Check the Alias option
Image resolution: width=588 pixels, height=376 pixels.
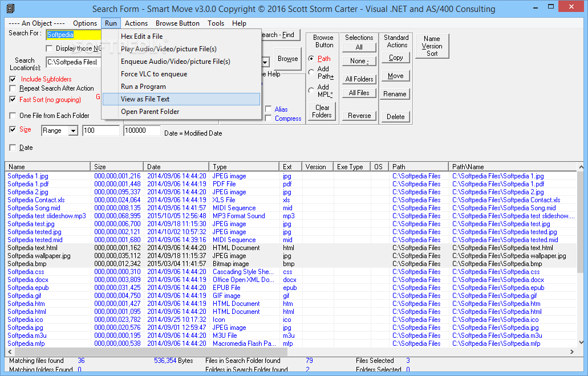(x=268, y=109)
